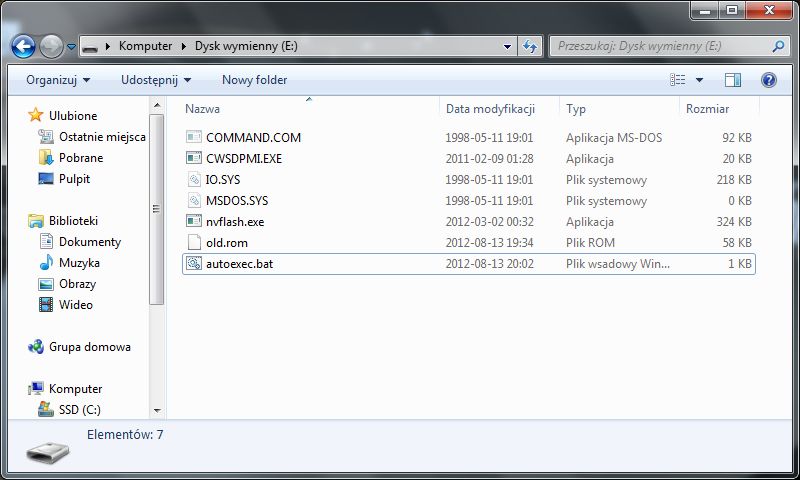
Task: Change view using the view icon
Action: click(x=678, y=80)
